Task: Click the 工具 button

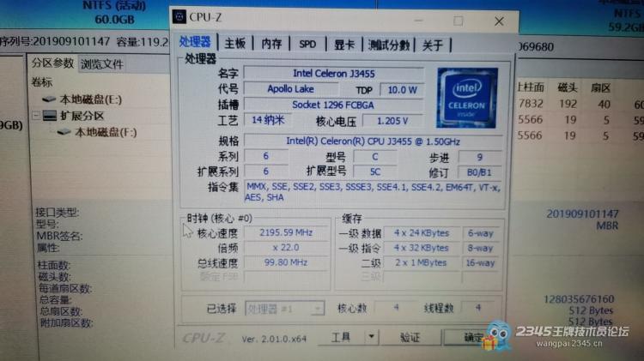Action: 341,337
